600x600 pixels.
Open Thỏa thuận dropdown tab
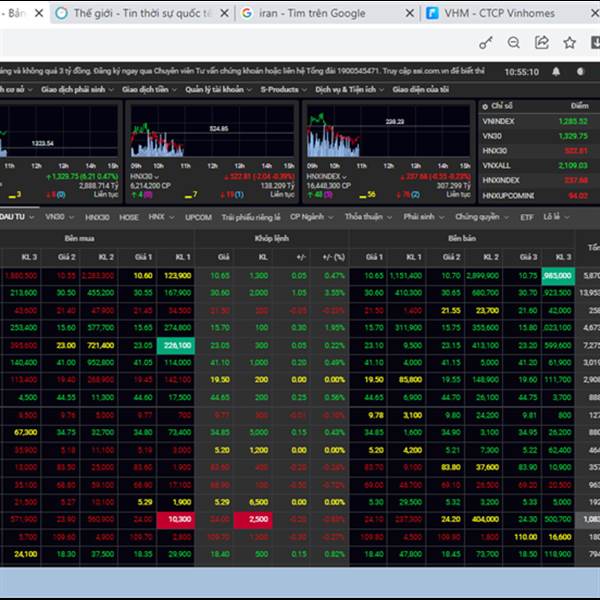click(368, 217)
